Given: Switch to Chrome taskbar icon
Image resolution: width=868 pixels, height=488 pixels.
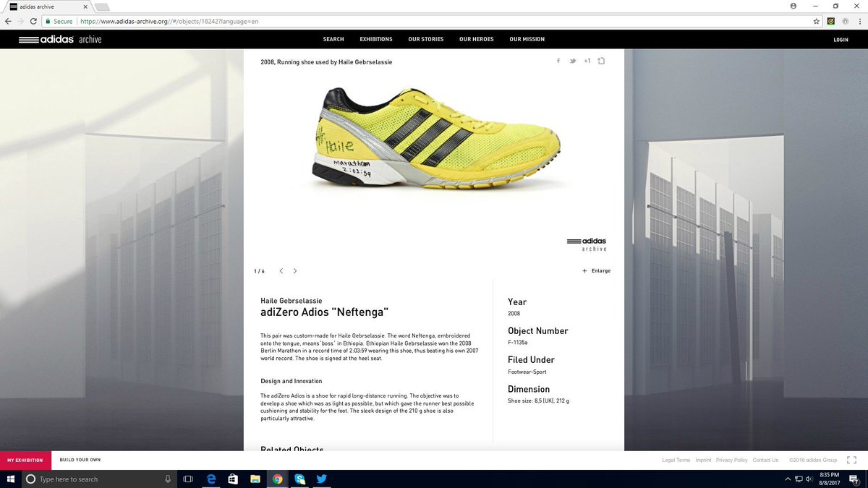Looking at the screenshot, I should pos(277,479).
